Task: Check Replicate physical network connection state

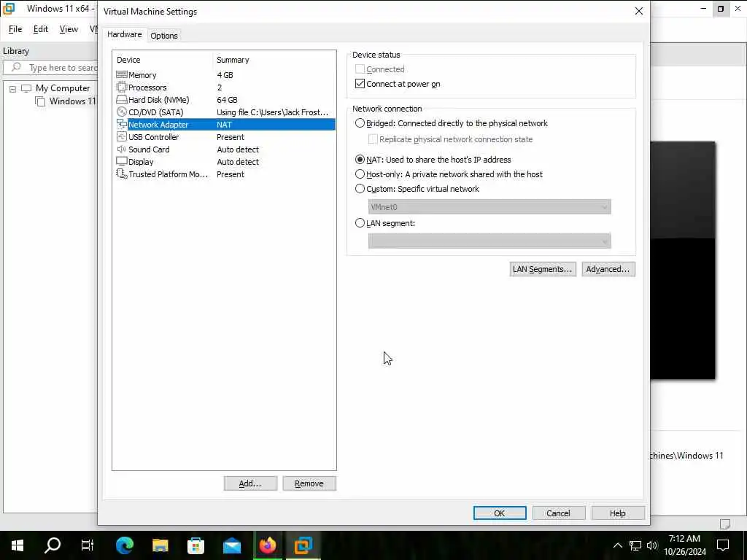Action: 373,139
